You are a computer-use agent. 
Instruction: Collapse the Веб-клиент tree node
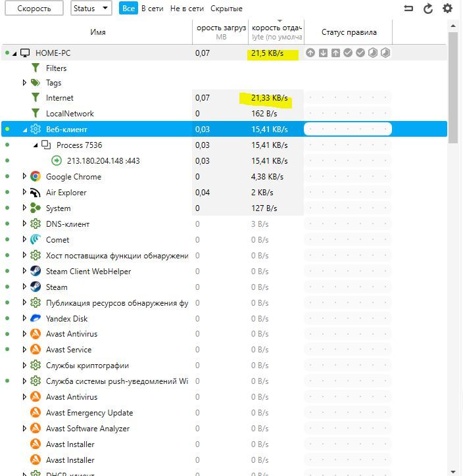coord(25,130)
